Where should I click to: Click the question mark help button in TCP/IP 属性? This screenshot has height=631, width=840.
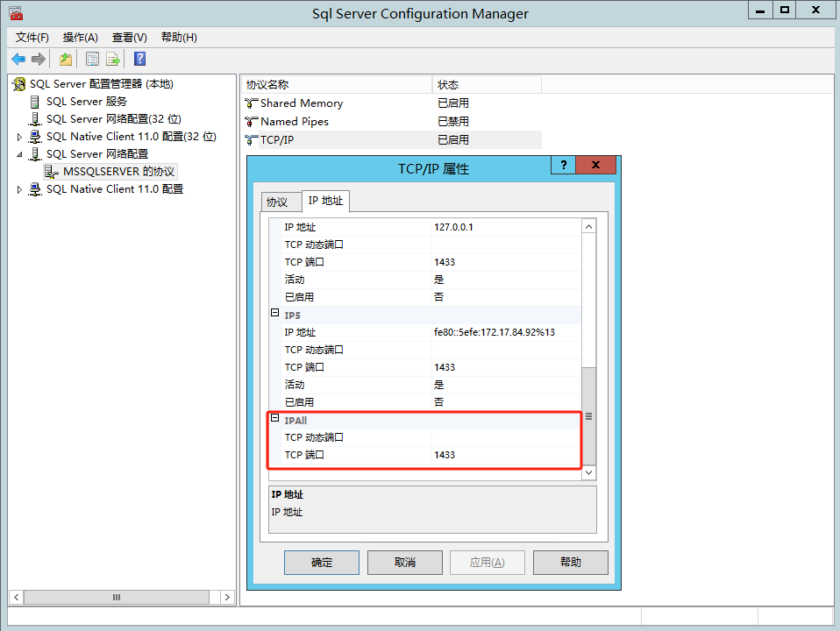[564, 165]
